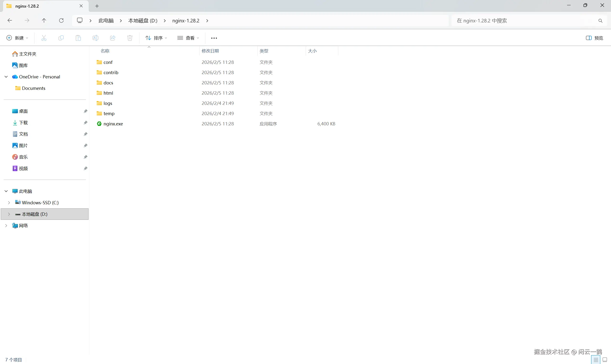Collapse the OneDrive - Personal tree node
The height and width of the screenshot is (364, 611).
pos(6,77)
